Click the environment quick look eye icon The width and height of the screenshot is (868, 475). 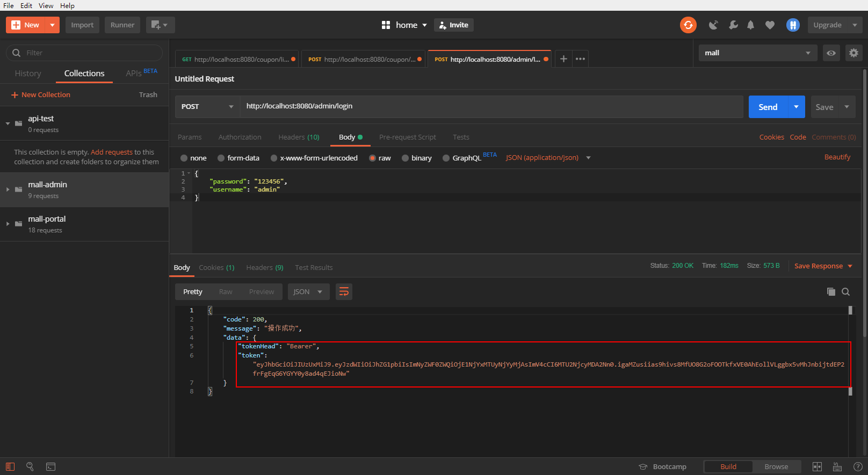point(831,53)
